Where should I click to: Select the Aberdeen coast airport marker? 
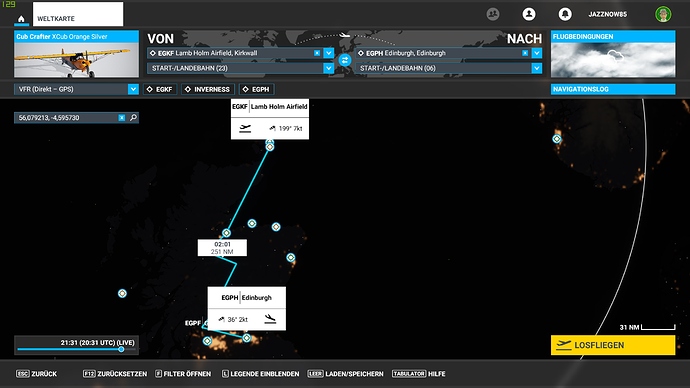(x=291, y=257)
